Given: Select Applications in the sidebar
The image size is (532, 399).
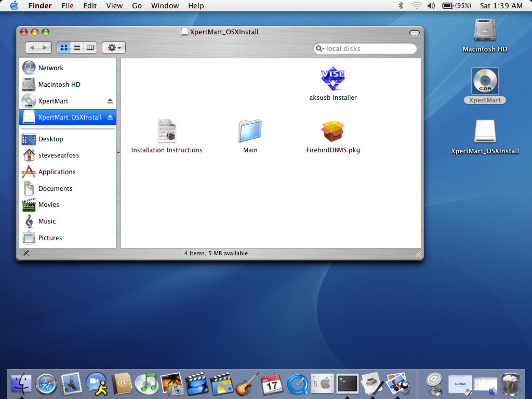Looking at the screenshot, I should click(57, 172).
